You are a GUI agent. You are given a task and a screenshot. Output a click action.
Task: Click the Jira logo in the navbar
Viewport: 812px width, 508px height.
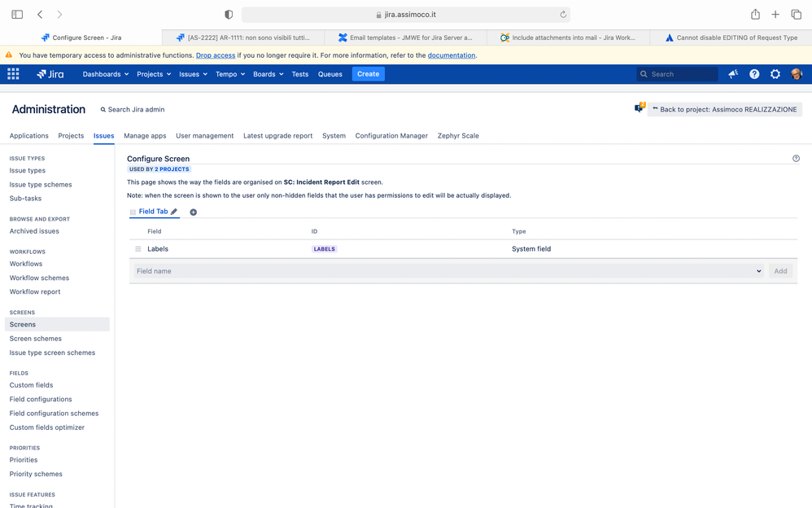(50, 73)
